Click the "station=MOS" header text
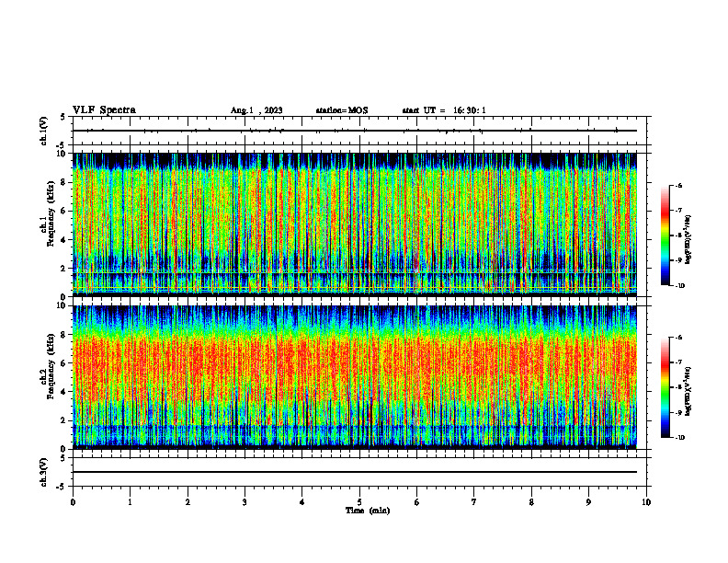The image size is (728, 563). 342,110
